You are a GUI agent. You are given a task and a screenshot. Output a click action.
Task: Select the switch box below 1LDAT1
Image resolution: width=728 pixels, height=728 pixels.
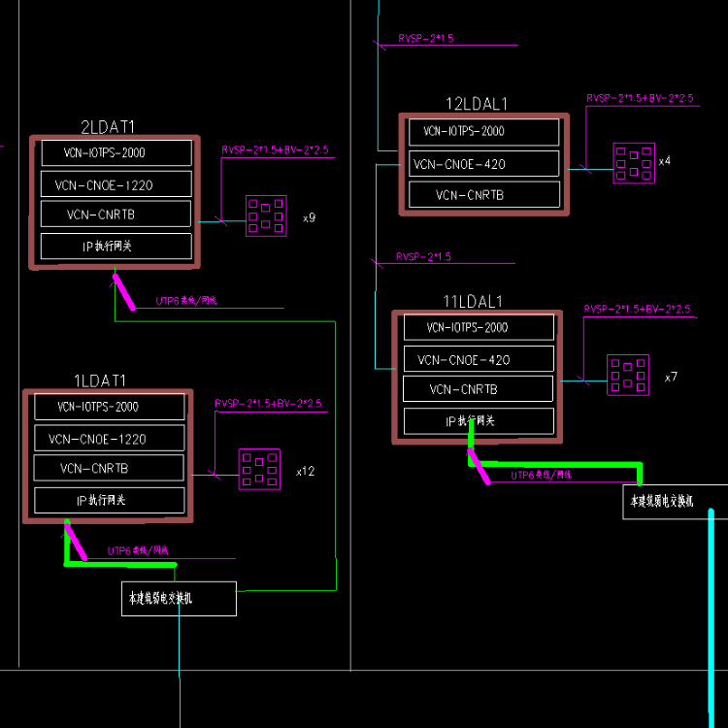(180, 599)
